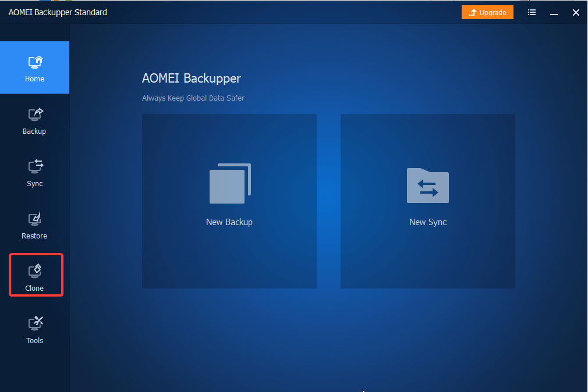Click the transfer arrows icon in New Sync panel
The image size is (588, 392).
427,186
